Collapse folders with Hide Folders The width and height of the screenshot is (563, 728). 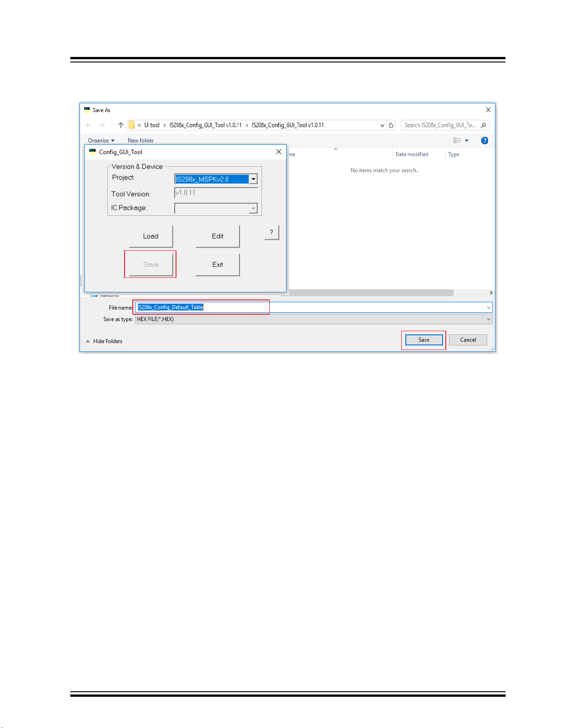click(104, 341)
